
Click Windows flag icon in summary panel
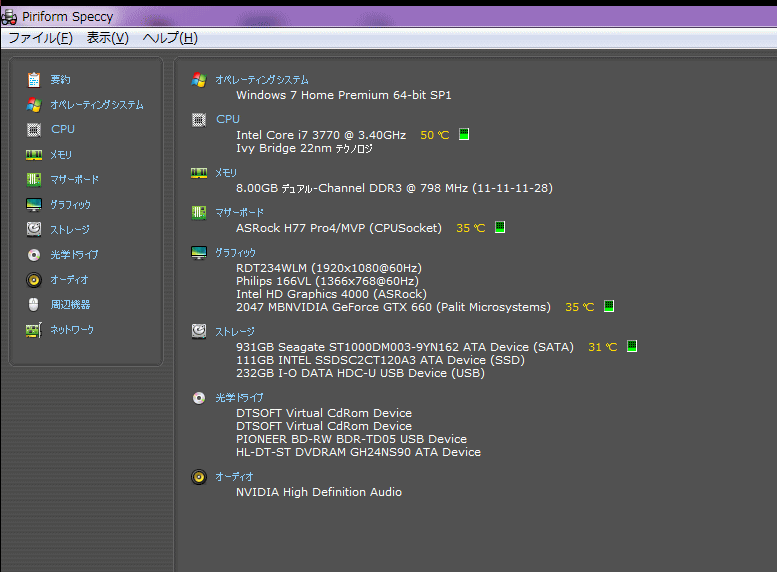click(199, 80)
